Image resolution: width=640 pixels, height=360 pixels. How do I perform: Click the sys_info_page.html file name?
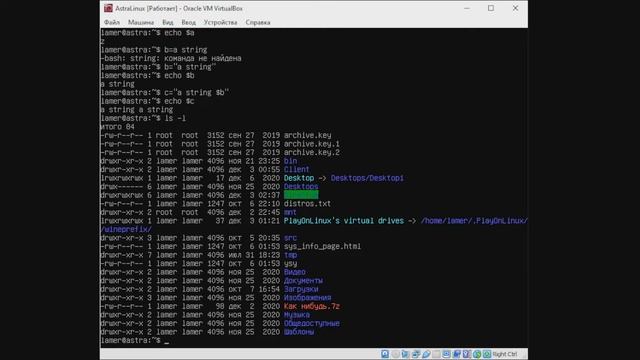(322, 246)
